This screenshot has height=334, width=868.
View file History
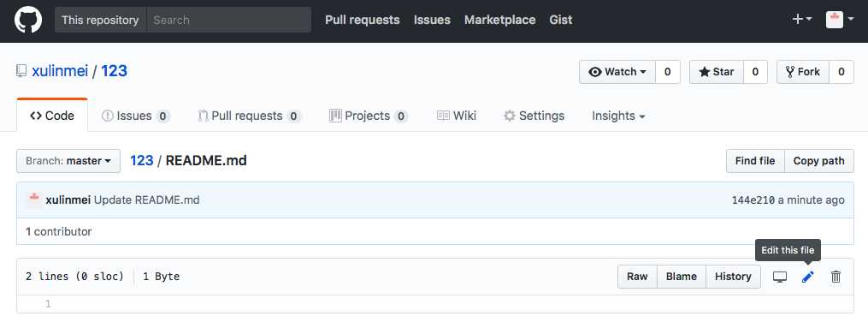[733, 277]
